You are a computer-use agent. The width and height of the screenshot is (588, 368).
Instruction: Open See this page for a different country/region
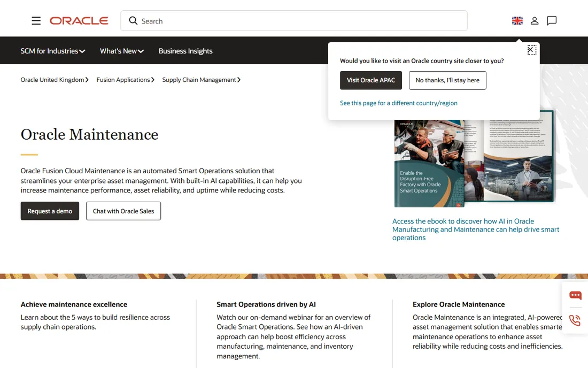tap(399, 103)
